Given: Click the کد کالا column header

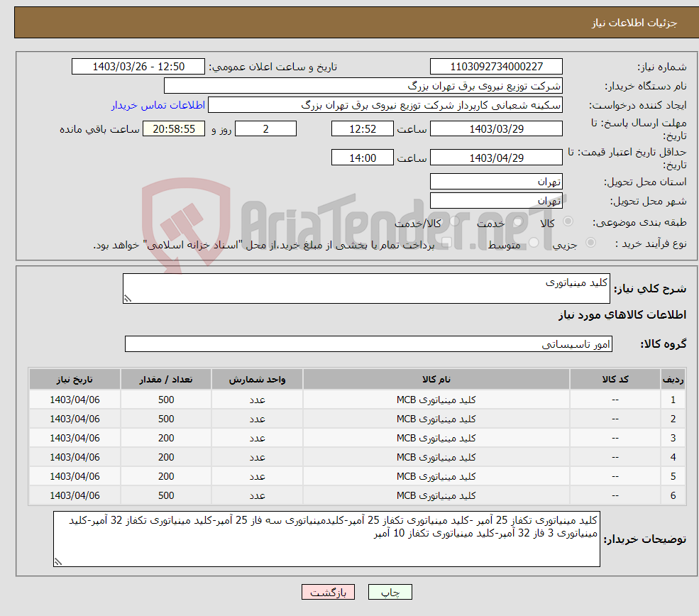Looking at the screenshot, I should coord(615,379).
